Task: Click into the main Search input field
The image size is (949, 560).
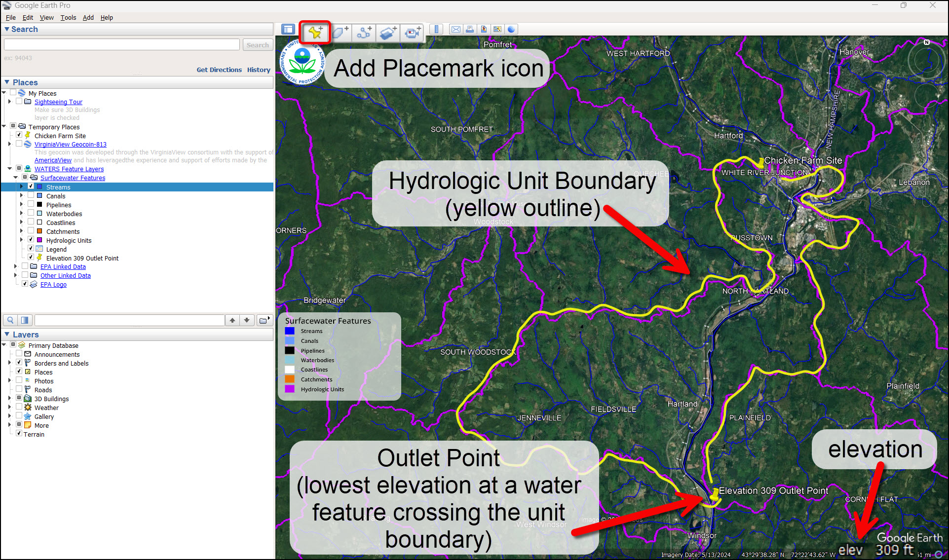Action: tap(122, 44)
